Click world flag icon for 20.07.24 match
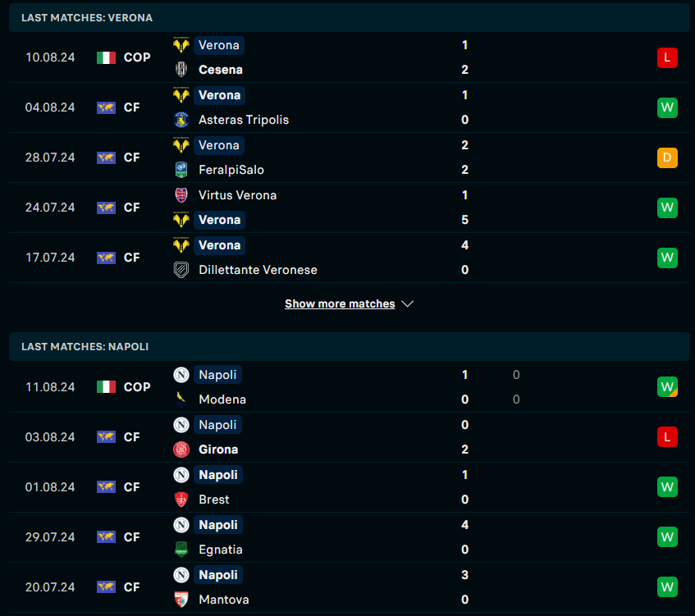Image resolution: width=695 pixels, height=616 pixels. 107,587
